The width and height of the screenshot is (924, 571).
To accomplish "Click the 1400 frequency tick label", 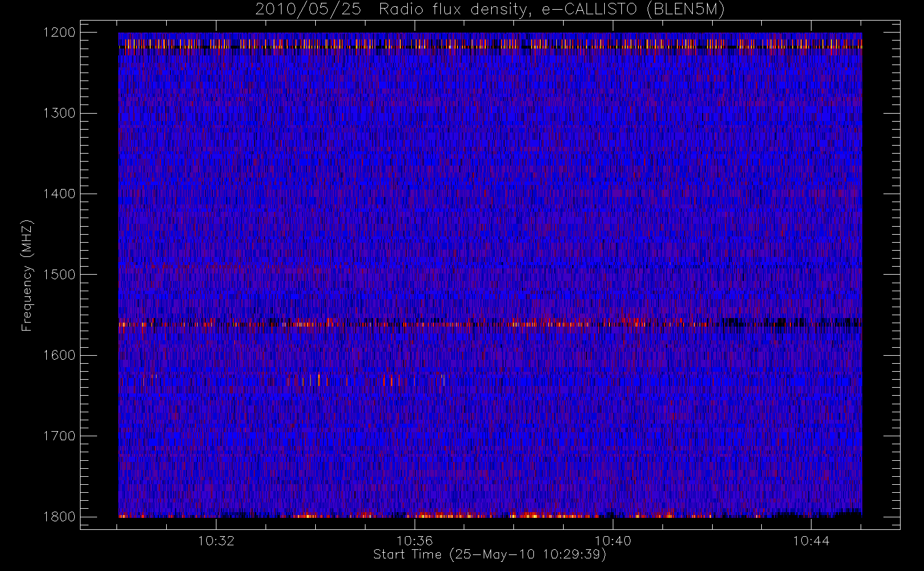I will [59, 194].
